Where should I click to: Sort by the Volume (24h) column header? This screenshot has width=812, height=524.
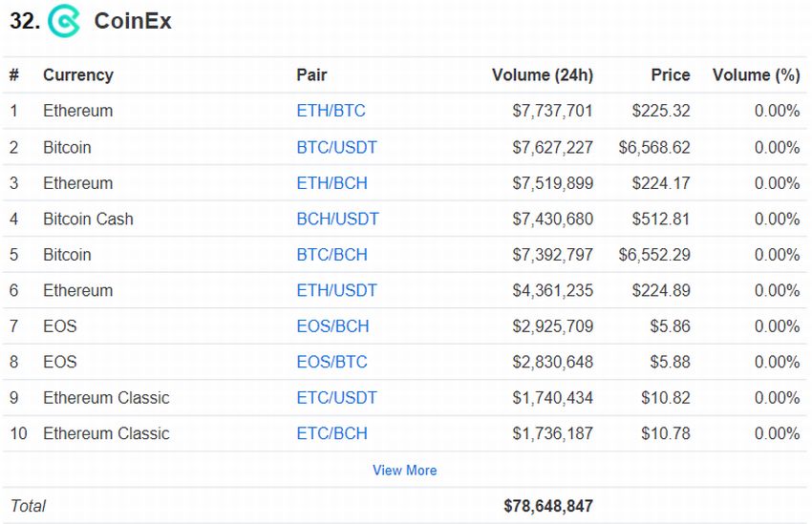(x=543, y=75)
